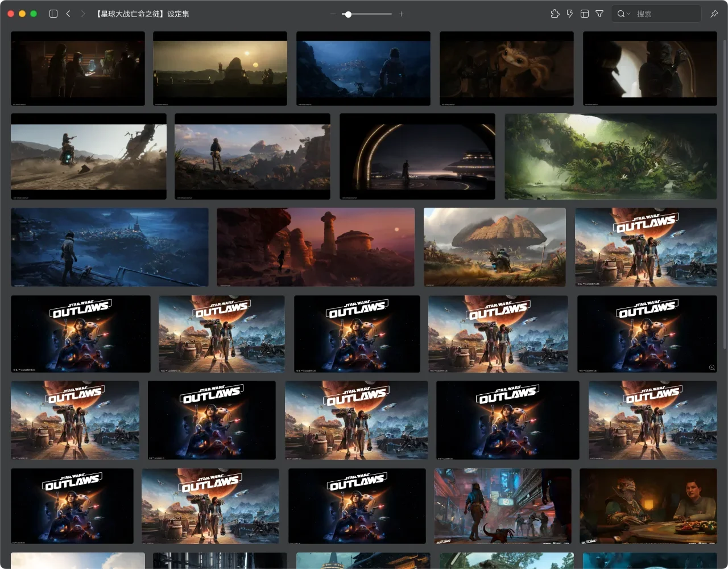
Task: Increase thumbnail size with plus icon
Action: [x=401, y=14]
